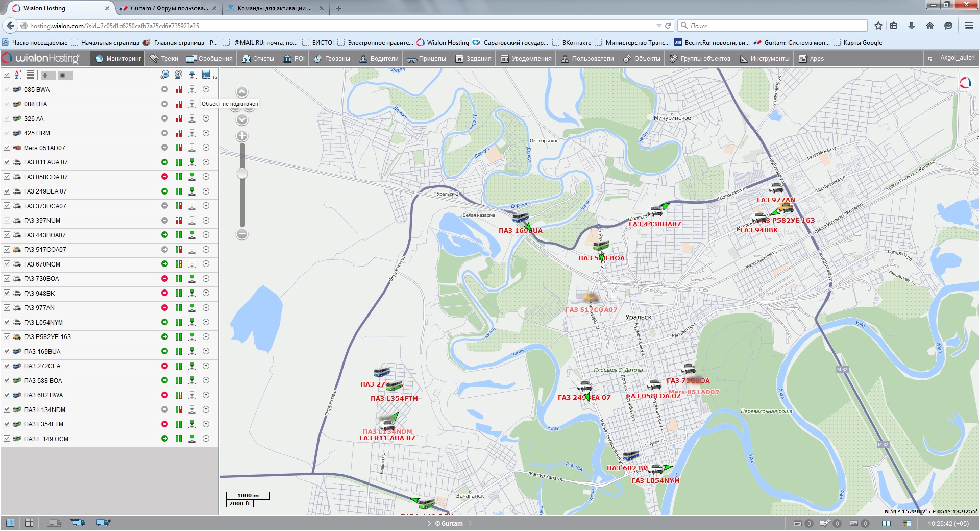
Task: Click the add-units-to-list plus icon
Action: click(x=48, y=75)
